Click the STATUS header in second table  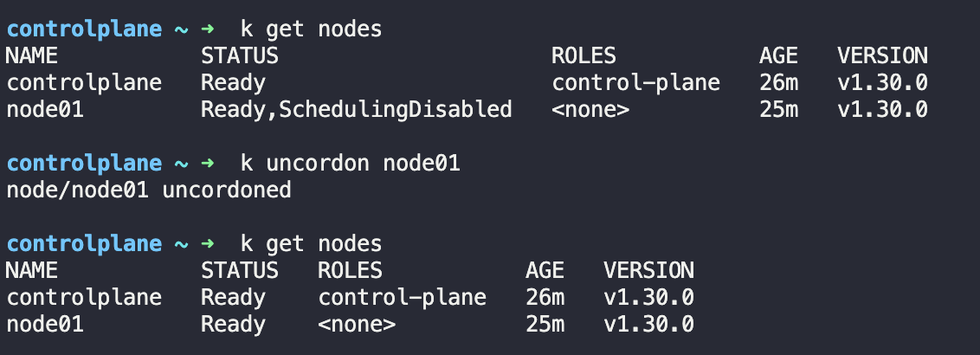point(240,271)
